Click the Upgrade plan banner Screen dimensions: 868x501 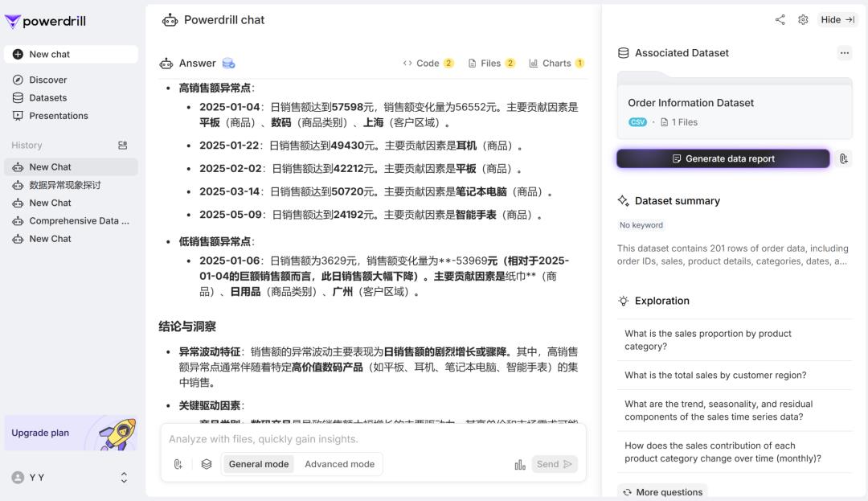pyautogui.click(x=71, y=433)
